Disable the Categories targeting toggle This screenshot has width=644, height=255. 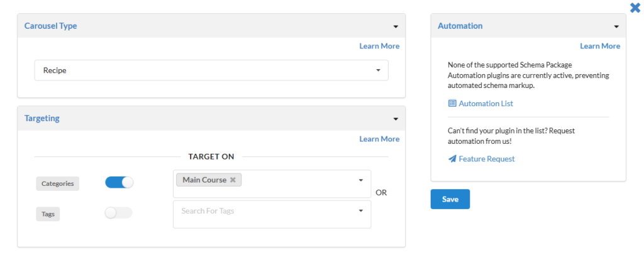click(119, 183)
